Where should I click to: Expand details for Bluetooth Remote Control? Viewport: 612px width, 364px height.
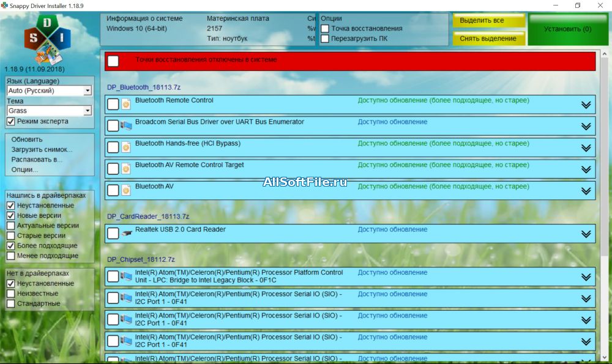(586, 105)
